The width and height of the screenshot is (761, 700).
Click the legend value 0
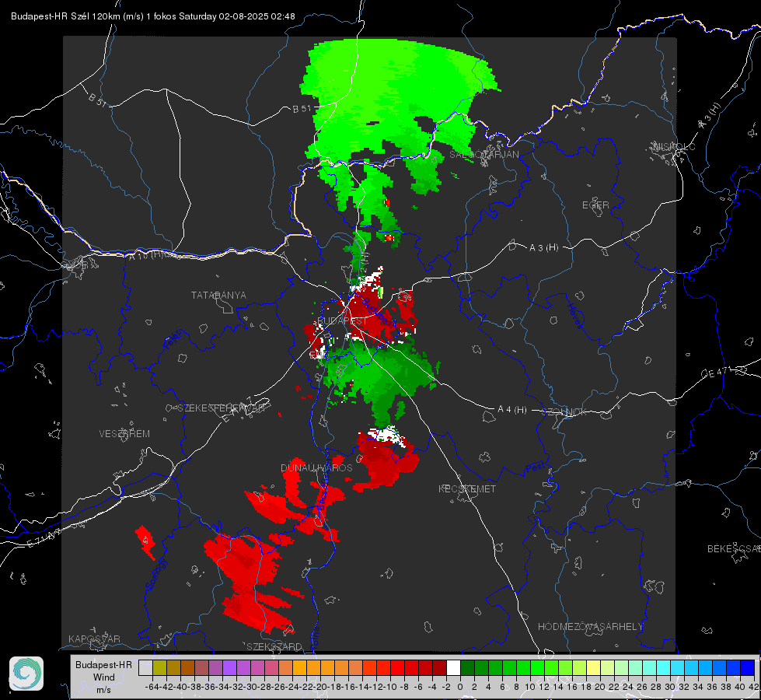460,687
